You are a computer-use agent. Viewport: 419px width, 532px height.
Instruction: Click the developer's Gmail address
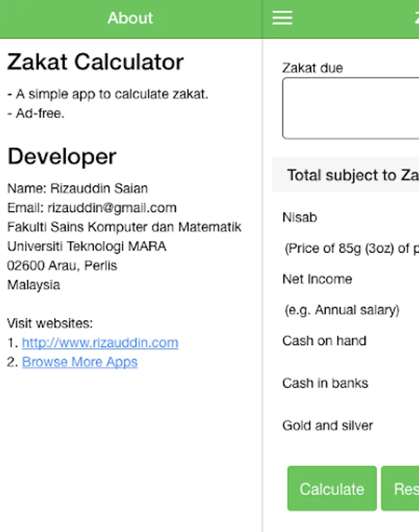(112, 208)
